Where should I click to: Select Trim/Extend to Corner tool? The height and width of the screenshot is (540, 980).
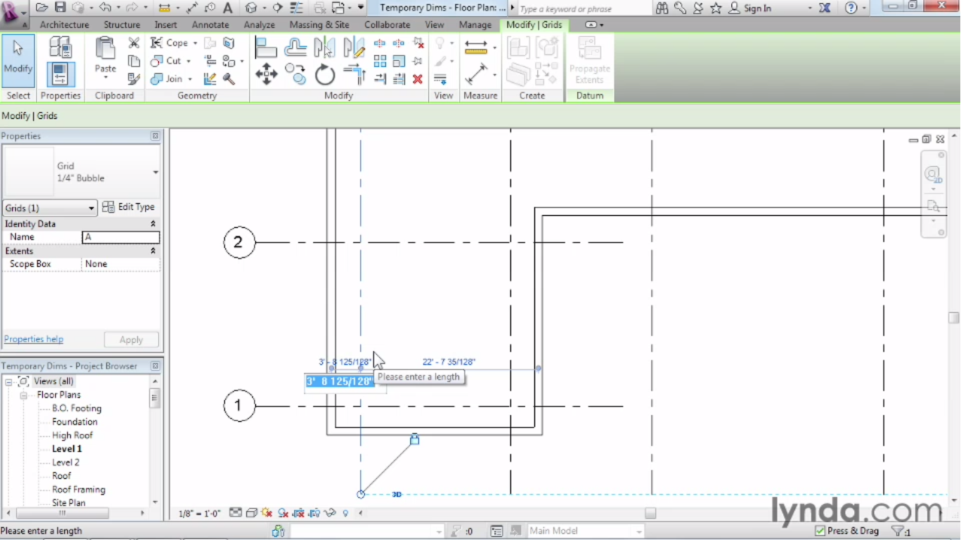(354, 74)
